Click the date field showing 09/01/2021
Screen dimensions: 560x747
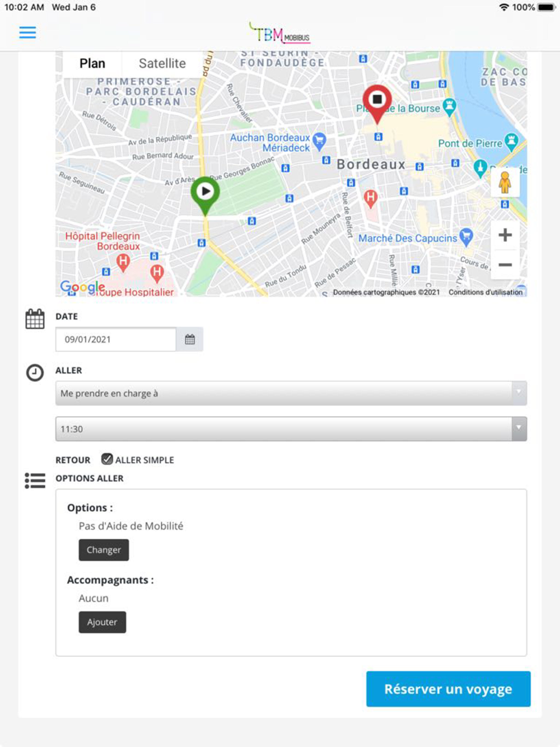[116, 339]
